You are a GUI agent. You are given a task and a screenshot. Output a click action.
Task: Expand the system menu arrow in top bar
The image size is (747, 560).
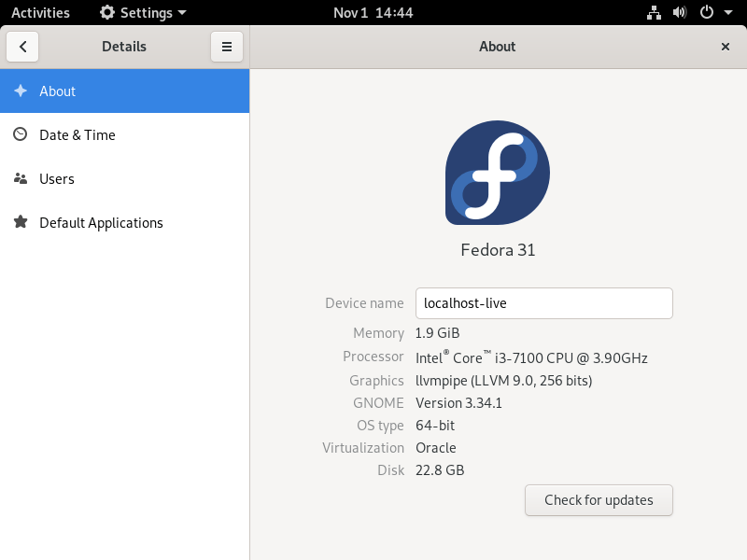(728, 13)
